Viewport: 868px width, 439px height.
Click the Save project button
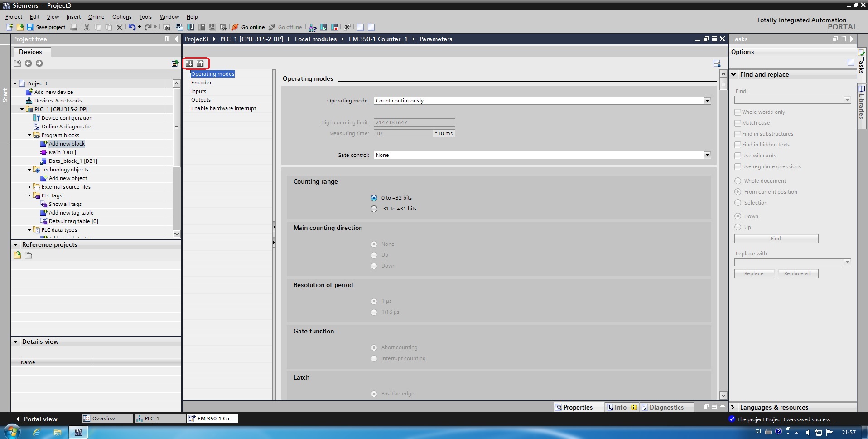(x=46, y=27)
